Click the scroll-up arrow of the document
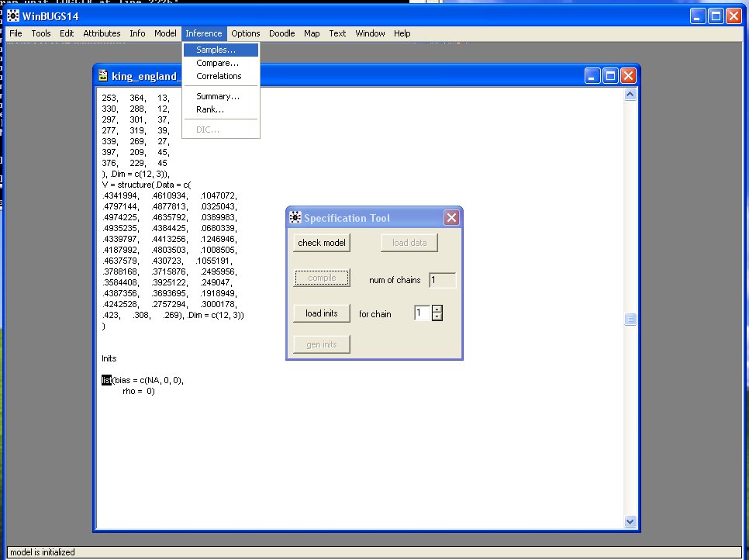 click(x=630, y=95)
